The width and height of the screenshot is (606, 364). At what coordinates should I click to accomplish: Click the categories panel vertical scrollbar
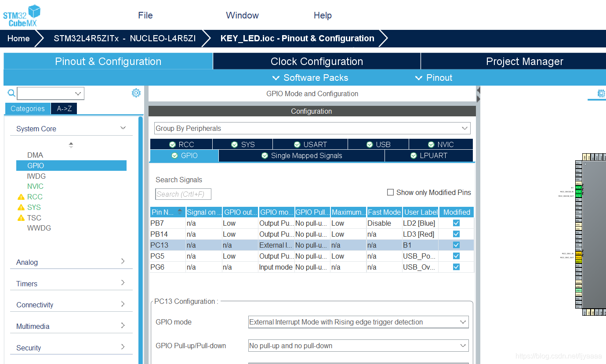141,239
